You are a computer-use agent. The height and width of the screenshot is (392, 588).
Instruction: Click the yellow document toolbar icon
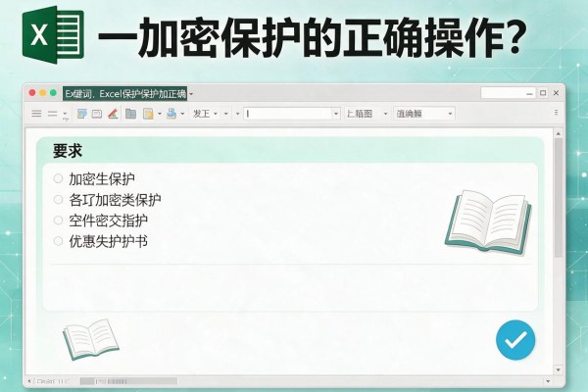148,114
